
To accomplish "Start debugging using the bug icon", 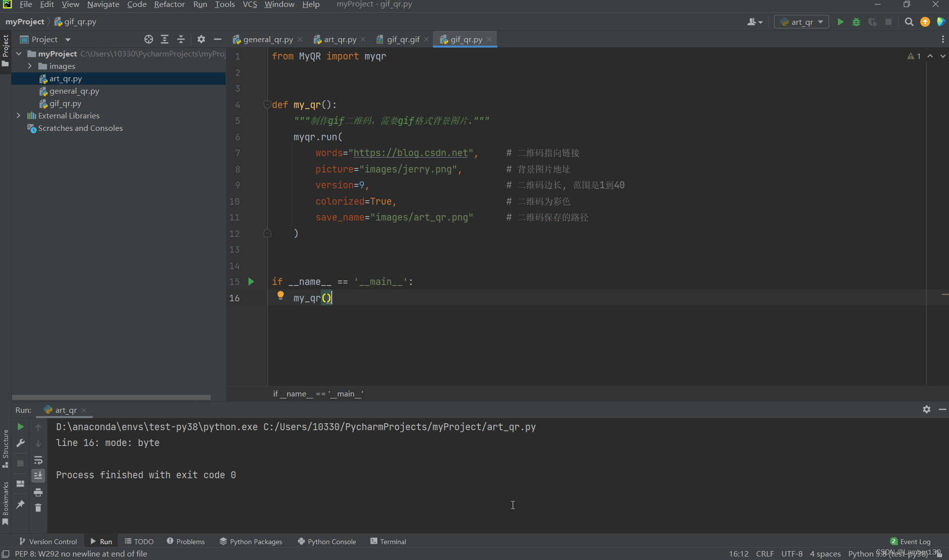I will click(857, 22).
